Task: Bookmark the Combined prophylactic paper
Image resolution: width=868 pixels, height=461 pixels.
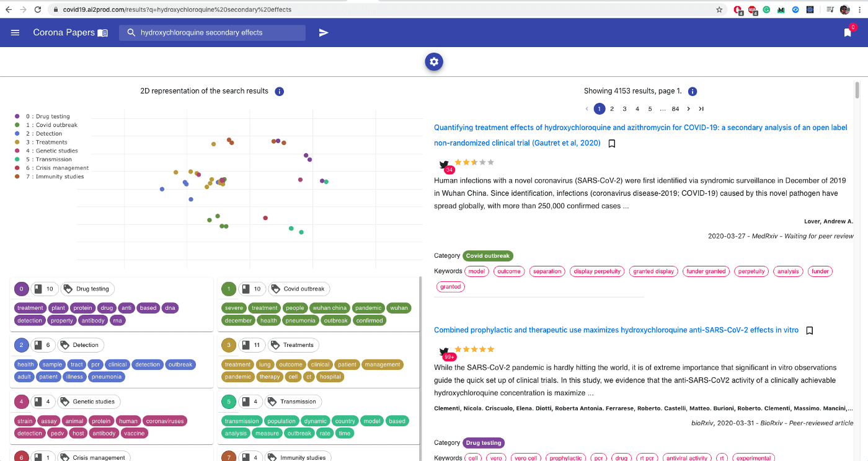Action: (809, 331)
